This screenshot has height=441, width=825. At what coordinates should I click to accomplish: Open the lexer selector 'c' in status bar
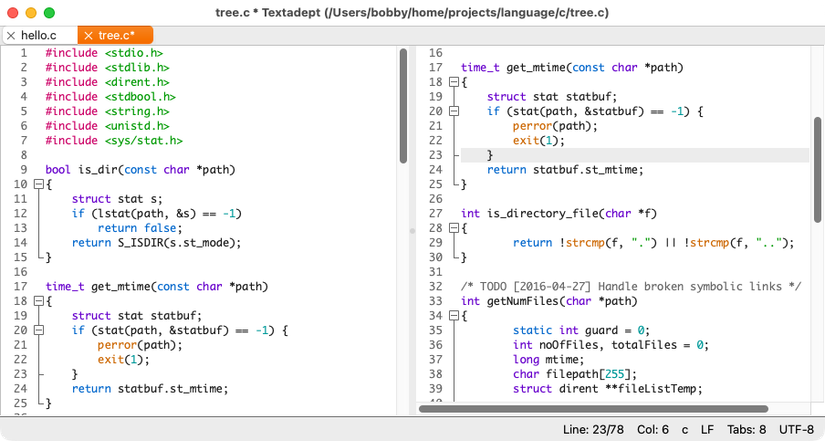tap(685, 430)
